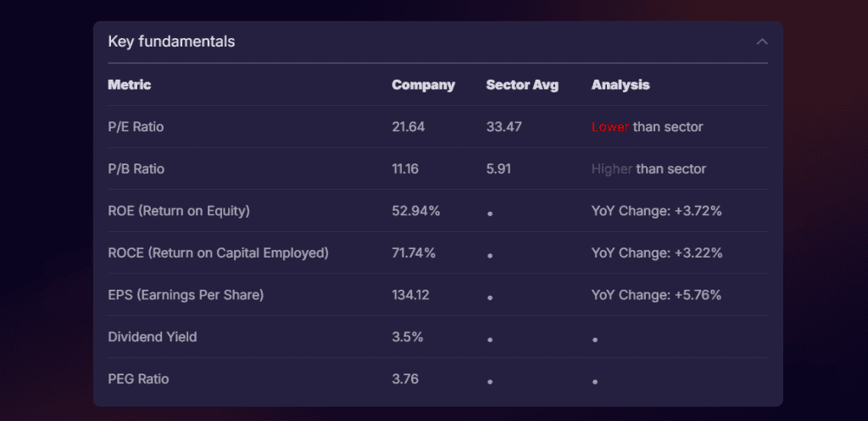The height and width of the screenshot is (421, 868).
Task: Collapse the Key fundamentals panel chevron
Action: (762, 42)
